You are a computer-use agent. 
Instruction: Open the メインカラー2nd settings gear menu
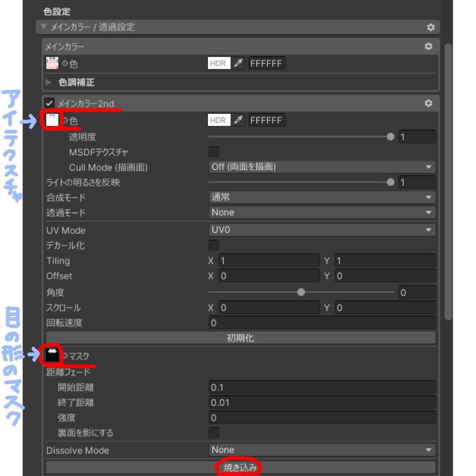pos(429,104)
